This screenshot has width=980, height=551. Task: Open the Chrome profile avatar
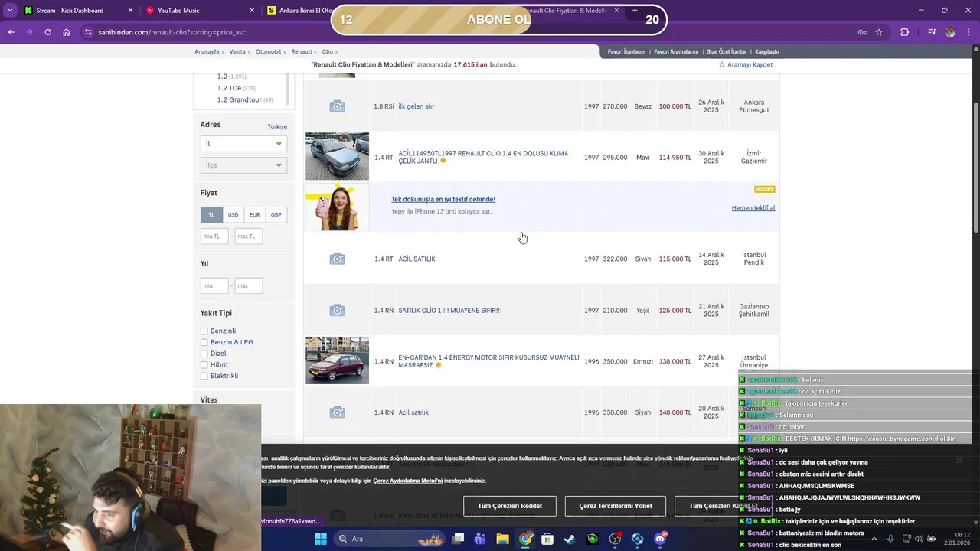pos(950,32)
